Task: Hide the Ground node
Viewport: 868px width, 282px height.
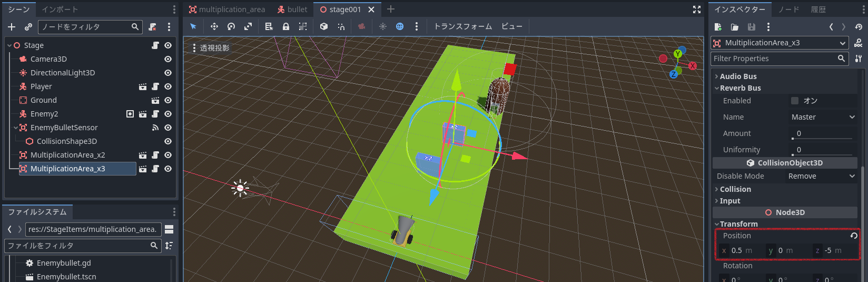Action: tap(168, 100)
